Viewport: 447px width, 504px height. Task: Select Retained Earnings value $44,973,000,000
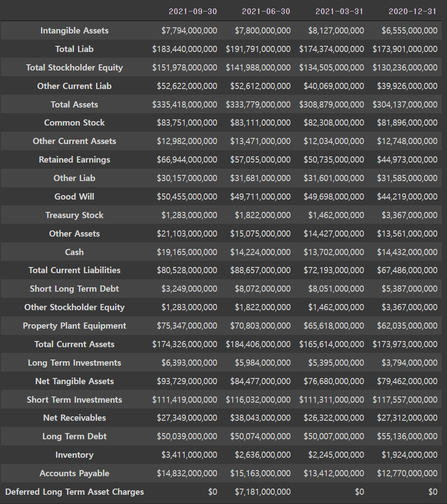pos(407,160)
